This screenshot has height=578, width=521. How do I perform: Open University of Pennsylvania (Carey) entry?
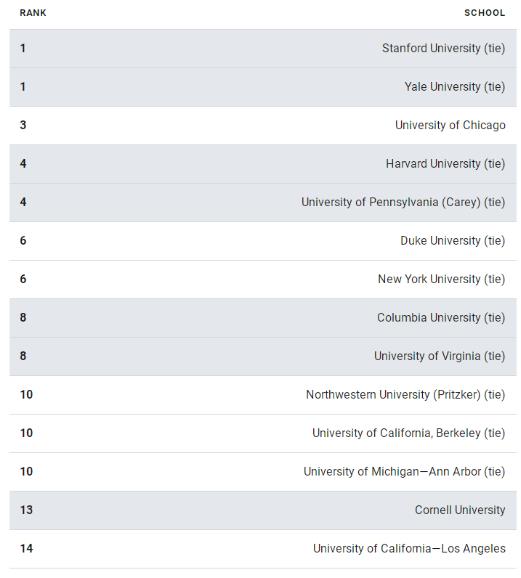point(403,202)
